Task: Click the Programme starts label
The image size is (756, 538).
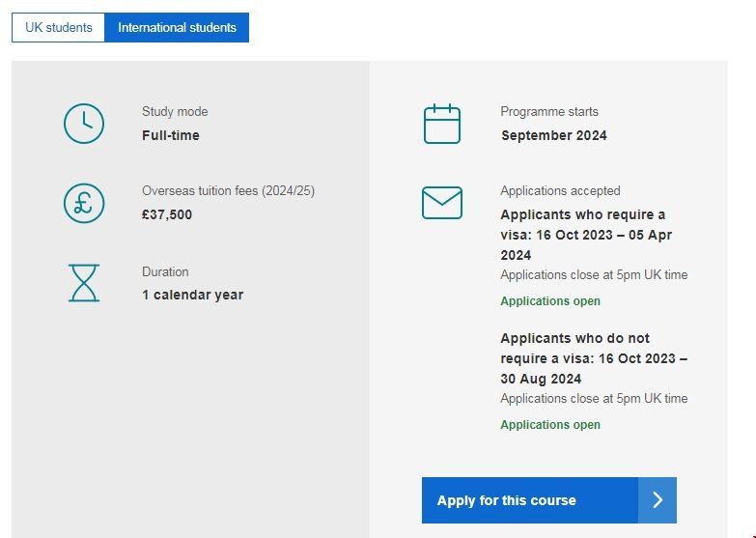Action: coord(549,111)
